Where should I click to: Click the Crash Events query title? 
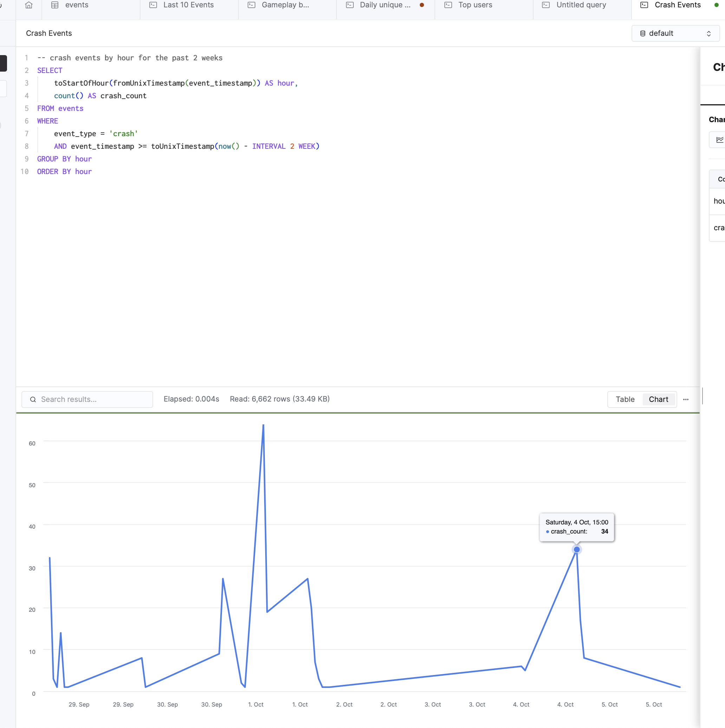click(x=48, y=33)
